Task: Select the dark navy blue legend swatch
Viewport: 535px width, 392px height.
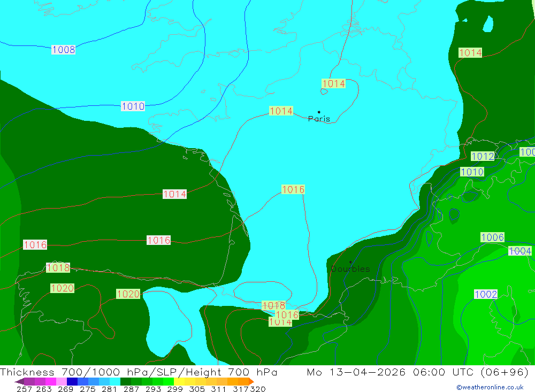Action: [x=72, y=381]
